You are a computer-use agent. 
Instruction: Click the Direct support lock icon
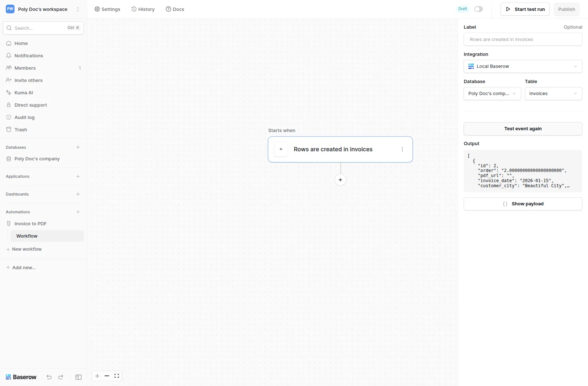pos(9,105)
